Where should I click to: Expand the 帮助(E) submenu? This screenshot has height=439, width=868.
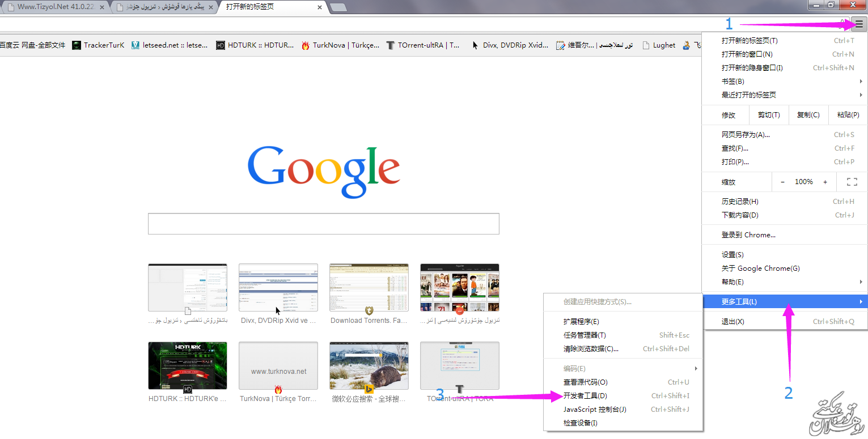785,282
